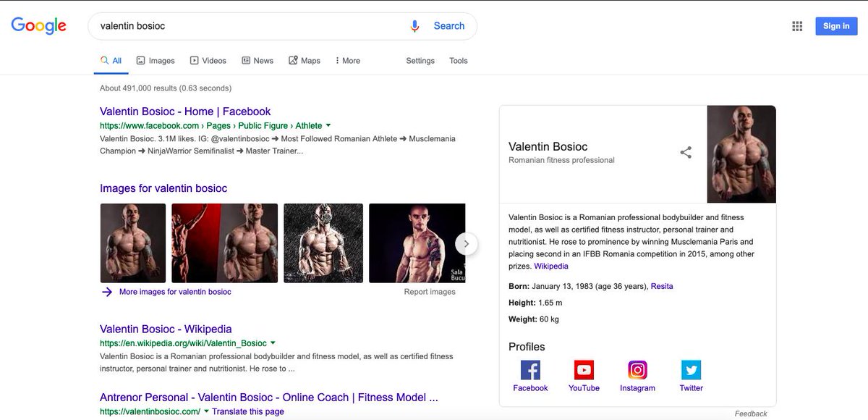Viewport: 868px width, 420px height.
Task: Click the next arrow on the image carousel
Action: (x=467, y=244)
